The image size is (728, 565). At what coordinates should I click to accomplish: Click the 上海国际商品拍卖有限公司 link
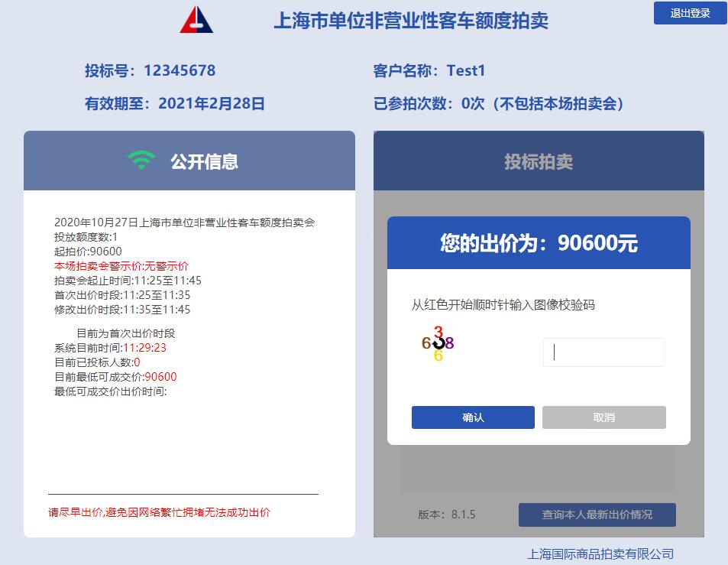[600, 554]
